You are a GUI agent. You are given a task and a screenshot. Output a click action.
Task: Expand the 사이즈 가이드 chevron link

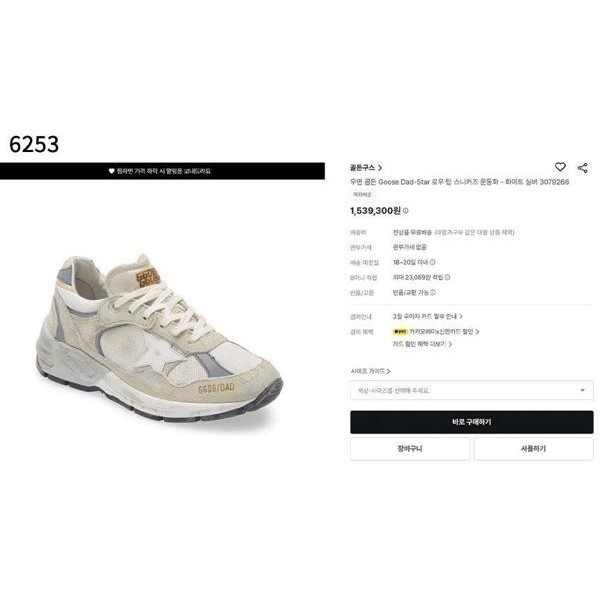pyautogui.click(x=370, y=371)
